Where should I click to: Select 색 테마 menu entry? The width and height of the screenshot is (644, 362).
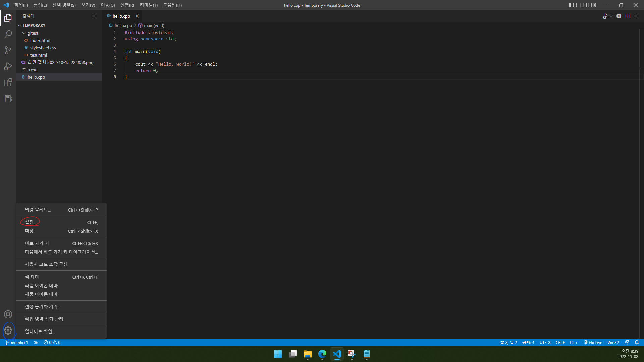click(x=61, y=277)
